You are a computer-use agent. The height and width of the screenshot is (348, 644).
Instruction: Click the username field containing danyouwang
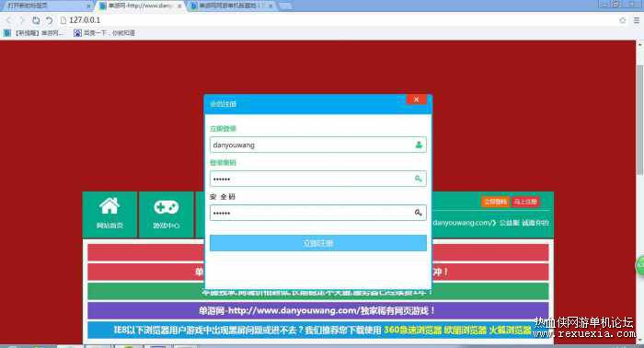[x=318, y=145]
